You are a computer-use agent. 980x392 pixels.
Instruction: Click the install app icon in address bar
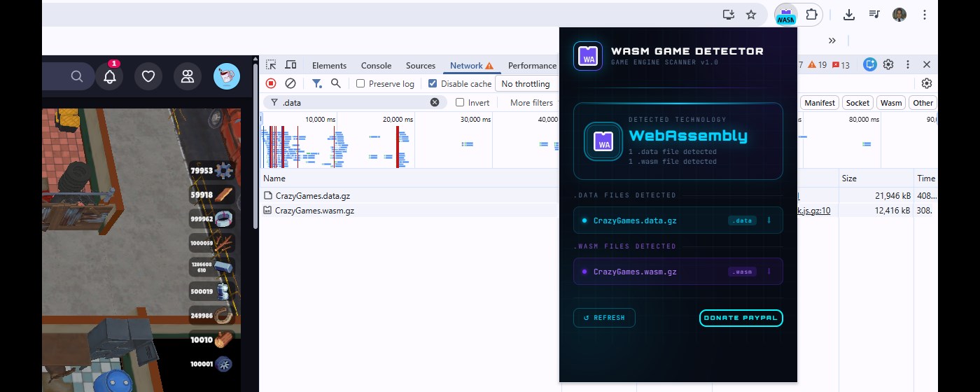click(x=729, y=15)
